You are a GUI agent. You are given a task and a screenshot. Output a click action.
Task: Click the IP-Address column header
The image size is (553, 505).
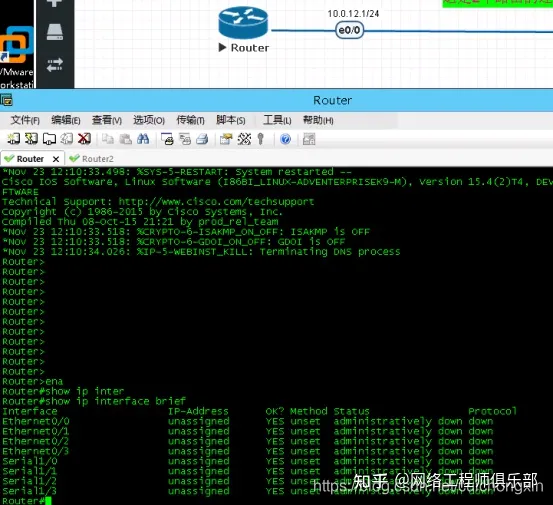tap(198, 412)
